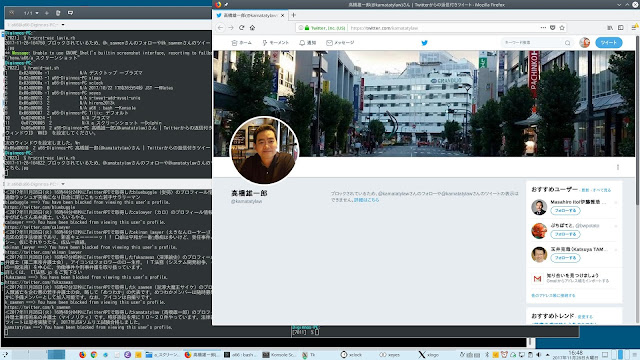Click Gmail 知り合いを見つけましょう entry
Screen dimensions: 640x360
(x=574, y=278)
